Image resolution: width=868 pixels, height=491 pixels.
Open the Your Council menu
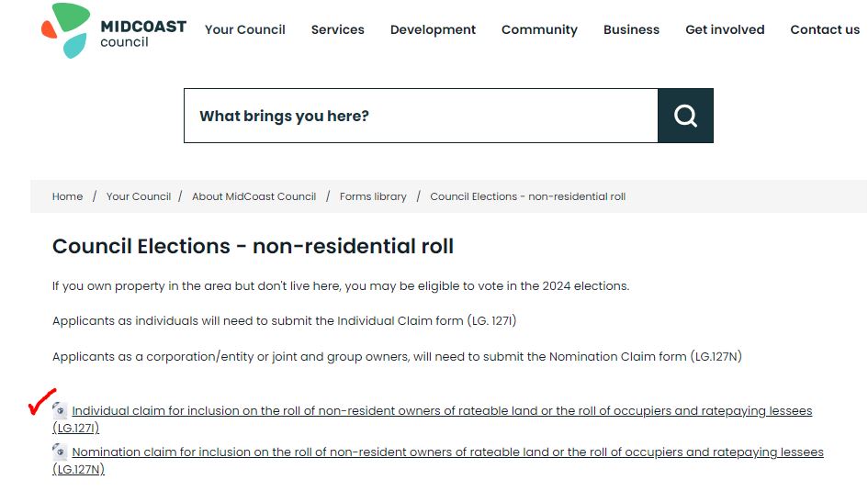[x=244, y=30]
